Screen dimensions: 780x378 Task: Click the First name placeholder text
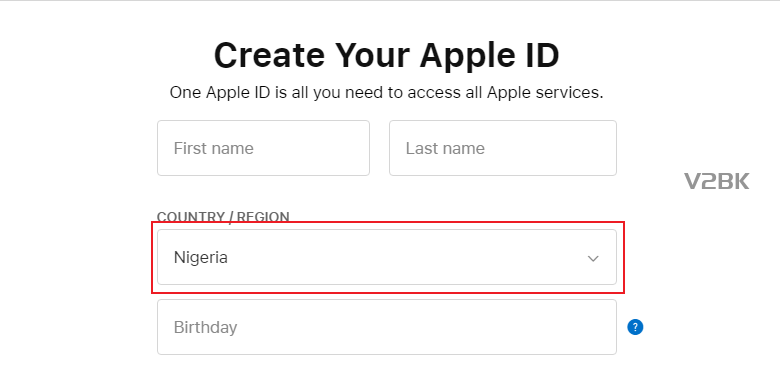pyautogui.click(x=213, y=148)
